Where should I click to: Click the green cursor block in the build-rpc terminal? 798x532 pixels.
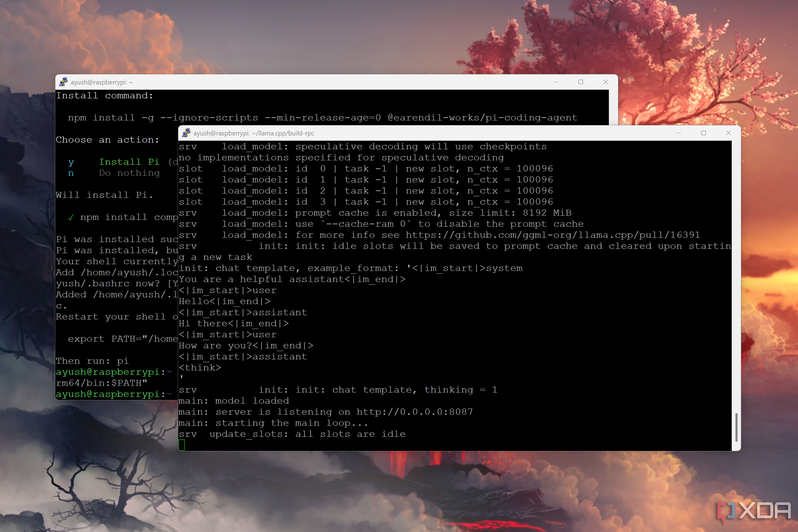[182, 445]
